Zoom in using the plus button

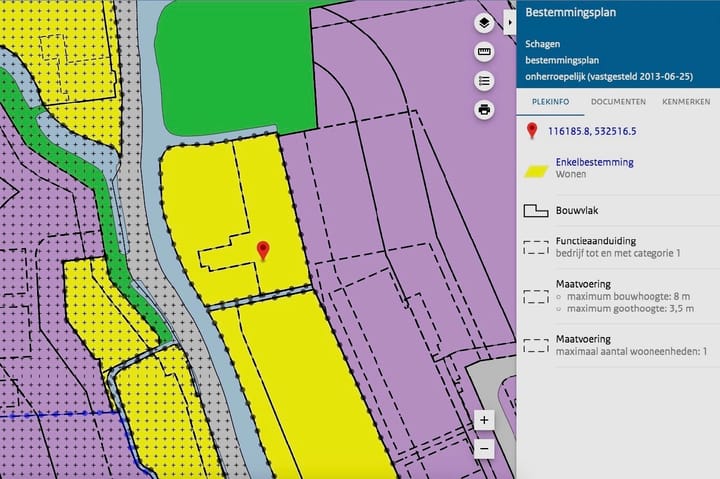pos(484,420)
